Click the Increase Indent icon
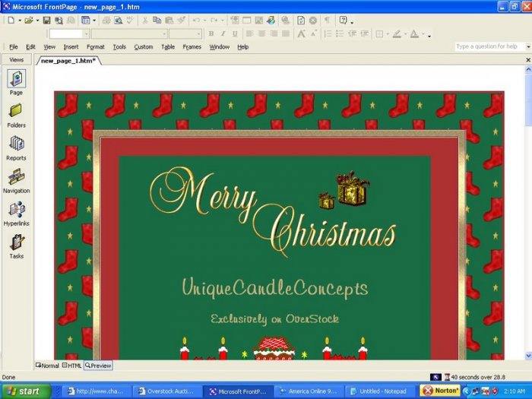Viewport: 532px width, 399px height. pyautogui.click(x=364, y=33)
